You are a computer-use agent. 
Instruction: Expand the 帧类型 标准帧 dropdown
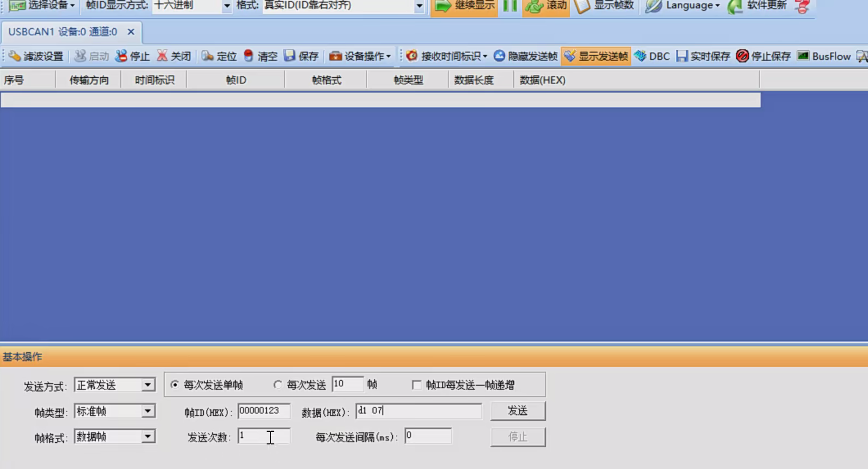click(148, 411)
